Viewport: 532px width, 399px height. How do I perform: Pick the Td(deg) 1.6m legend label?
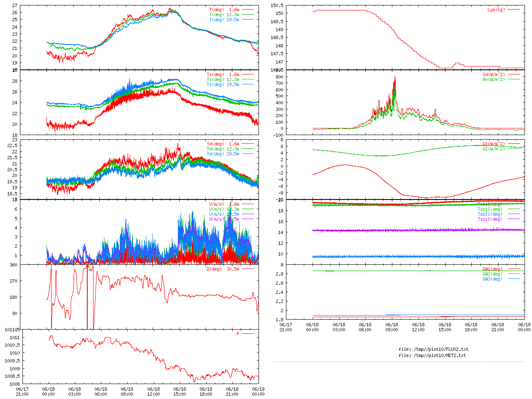pyautogui.click(x=223, y=144)
